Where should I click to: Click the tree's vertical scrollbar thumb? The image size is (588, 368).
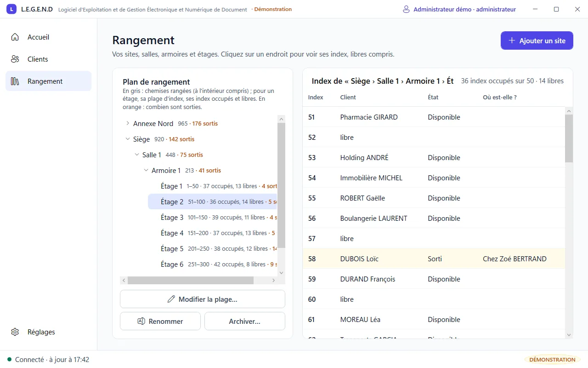pyautogui.click(x=282, y=185)
